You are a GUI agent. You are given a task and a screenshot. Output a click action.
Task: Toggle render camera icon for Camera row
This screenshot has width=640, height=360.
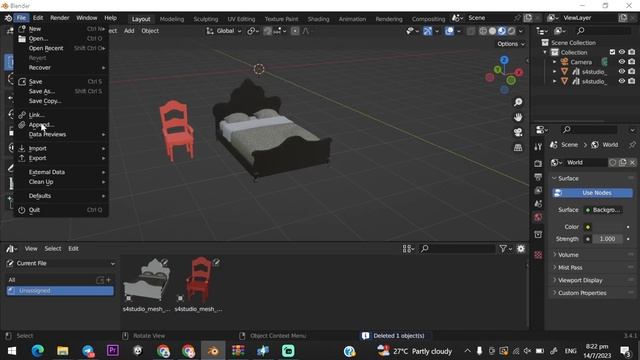[631, 62]
